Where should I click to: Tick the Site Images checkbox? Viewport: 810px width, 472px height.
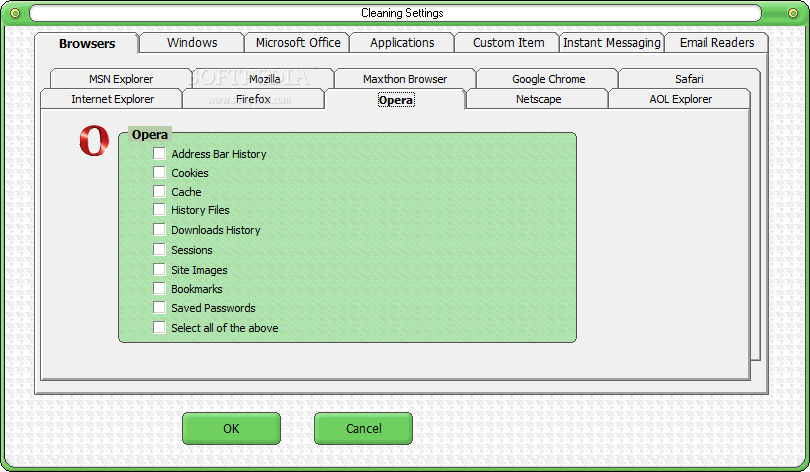(x=159, y=270)
